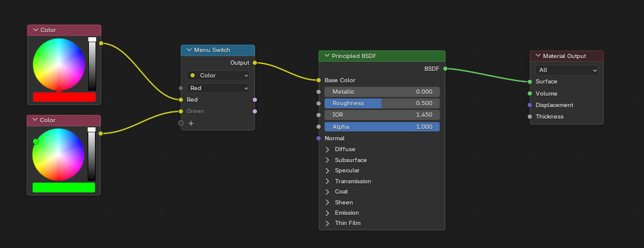Click the IOR input socket
The width and height of the screenshot is (644, 248).
(x=319, y=115)
